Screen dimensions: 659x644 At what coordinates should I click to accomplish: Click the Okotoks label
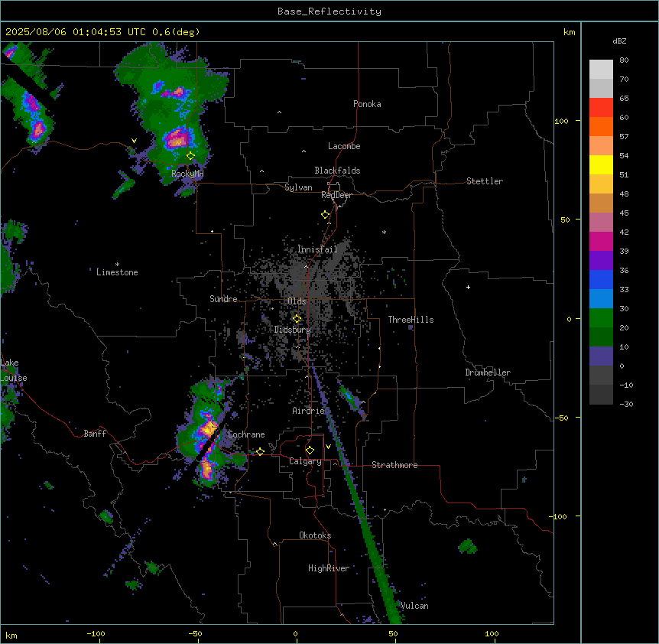click(315, 535)
